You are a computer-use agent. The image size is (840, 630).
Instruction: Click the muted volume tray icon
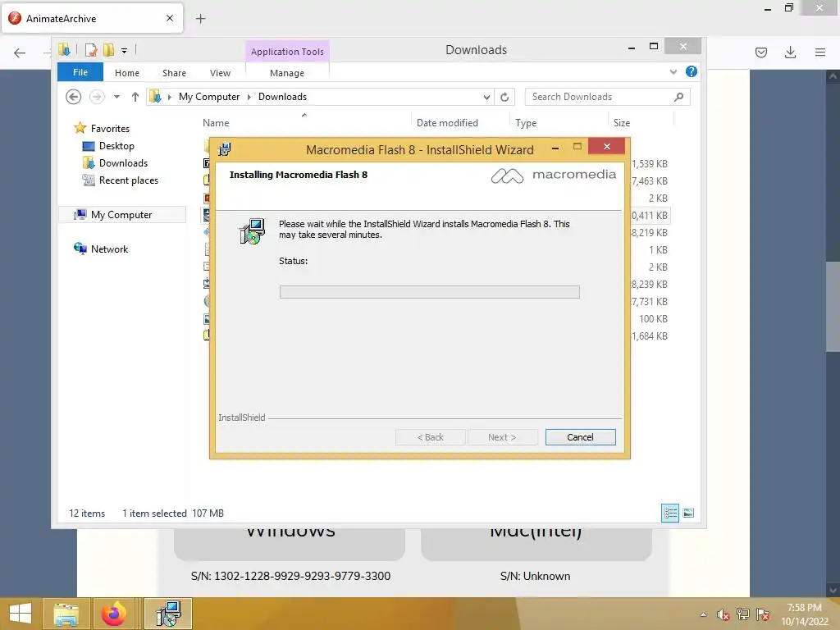(724, 614)
